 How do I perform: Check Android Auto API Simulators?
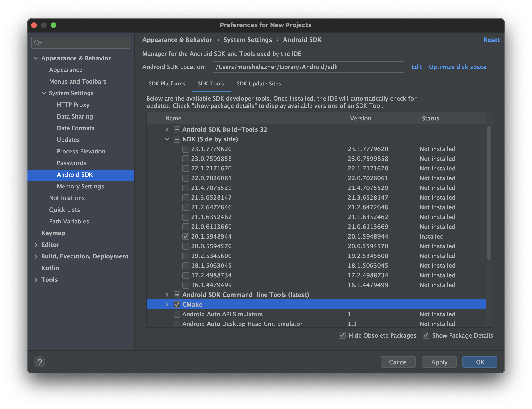pyautogui.click(x=177, y=314)
